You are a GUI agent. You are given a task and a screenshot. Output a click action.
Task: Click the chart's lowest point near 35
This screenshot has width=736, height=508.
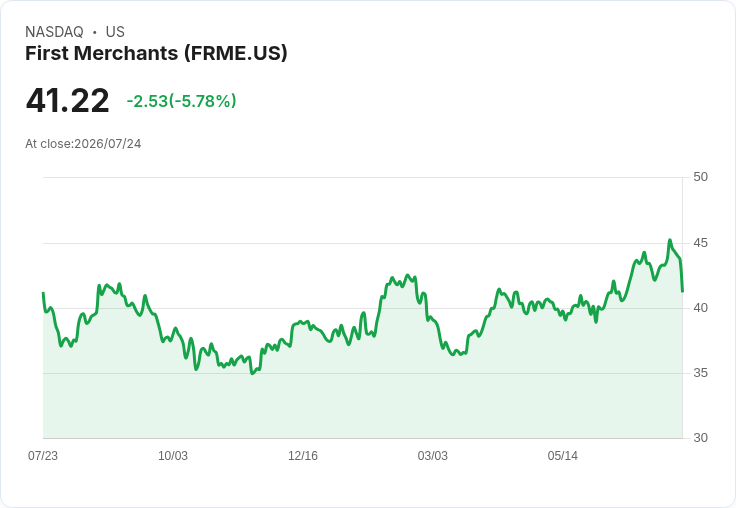(x=252, y=374)
